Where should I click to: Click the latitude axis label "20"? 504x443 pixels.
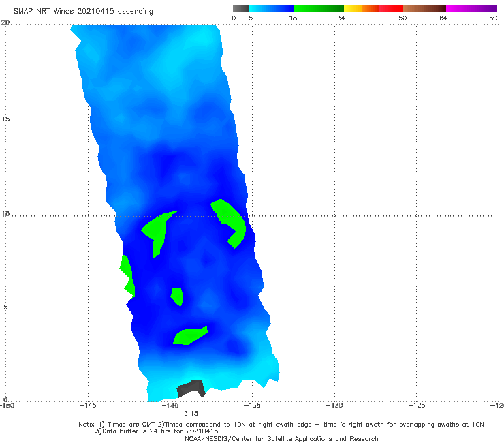5,22
